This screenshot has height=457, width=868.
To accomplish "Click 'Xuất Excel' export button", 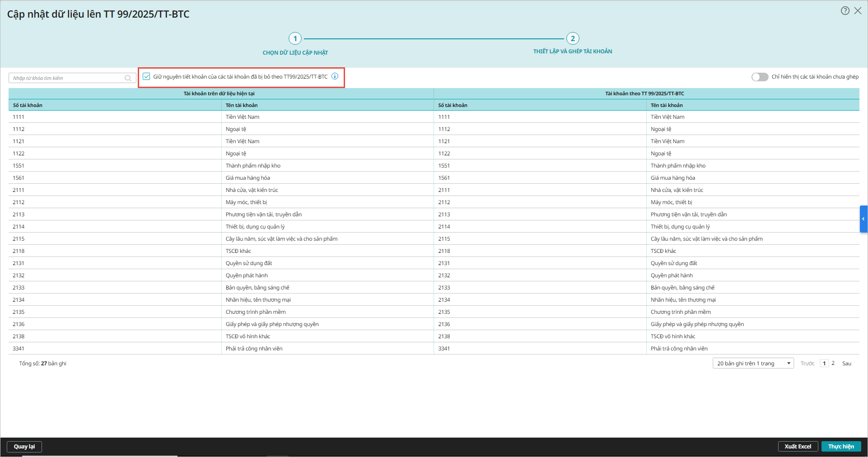I will pyautogui.click(x=798, y=447).
